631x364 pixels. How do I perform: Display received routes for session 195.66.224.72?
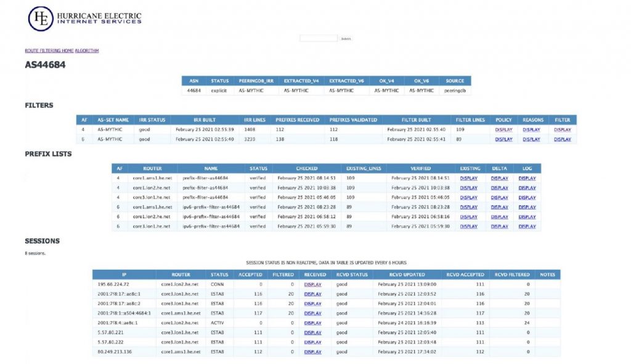[x=312, y=285]
